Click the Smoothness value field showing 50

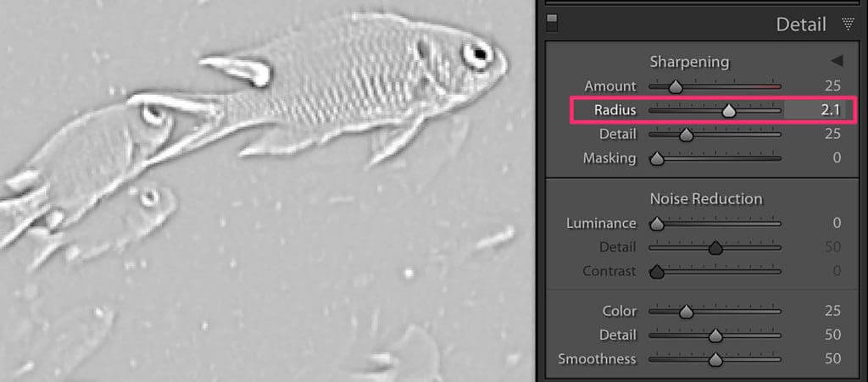click(832, 359)
